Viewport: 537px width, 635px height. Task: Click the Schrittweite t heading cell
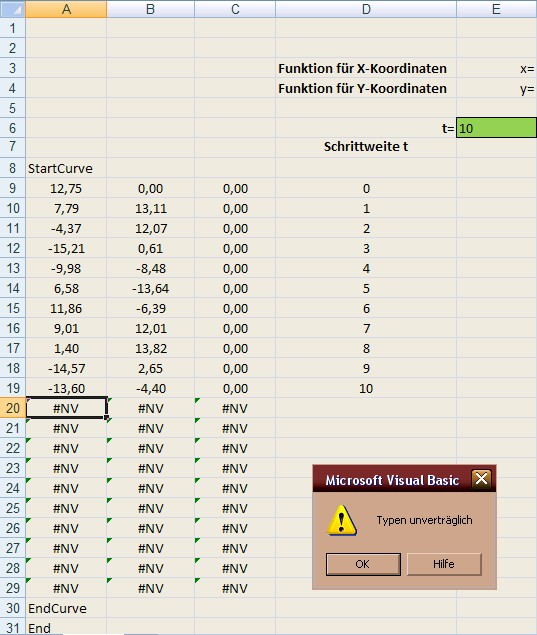pos(366,147)
